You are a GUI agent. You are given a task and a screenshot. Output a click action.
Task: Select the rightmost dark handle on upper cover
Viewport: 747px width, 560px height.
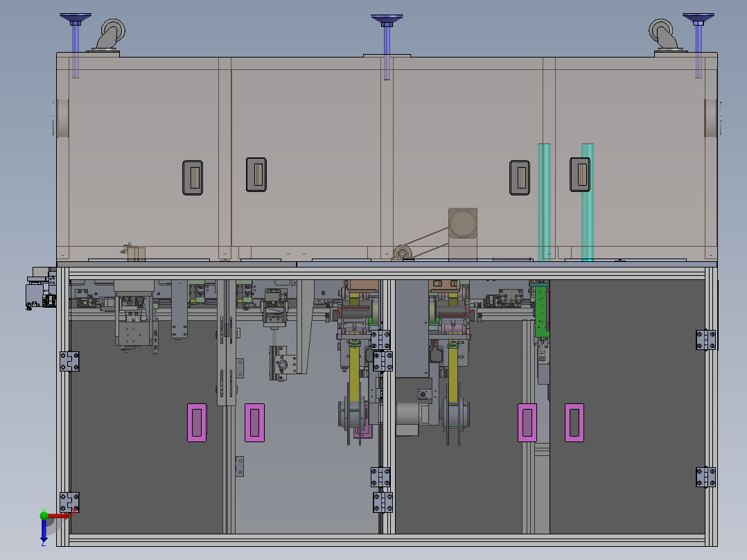pyautogui.click(x=580, y=175)
